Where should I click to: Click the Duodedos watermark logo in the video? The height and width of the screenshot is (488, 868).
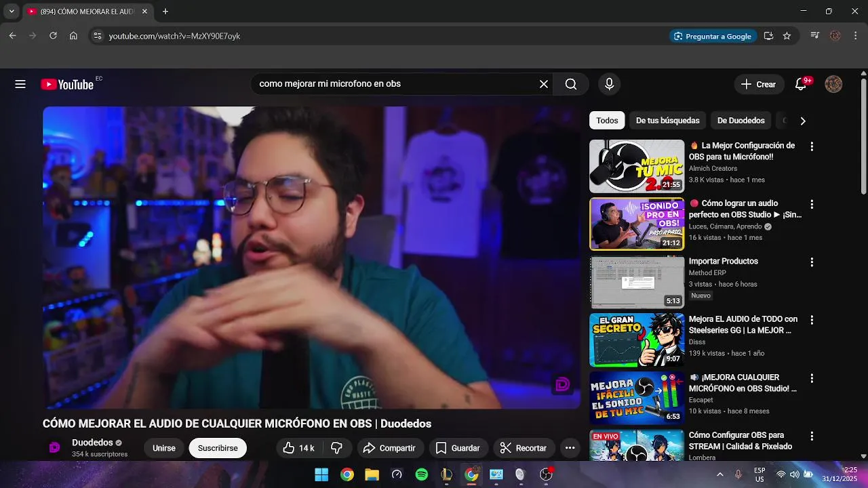562,385
